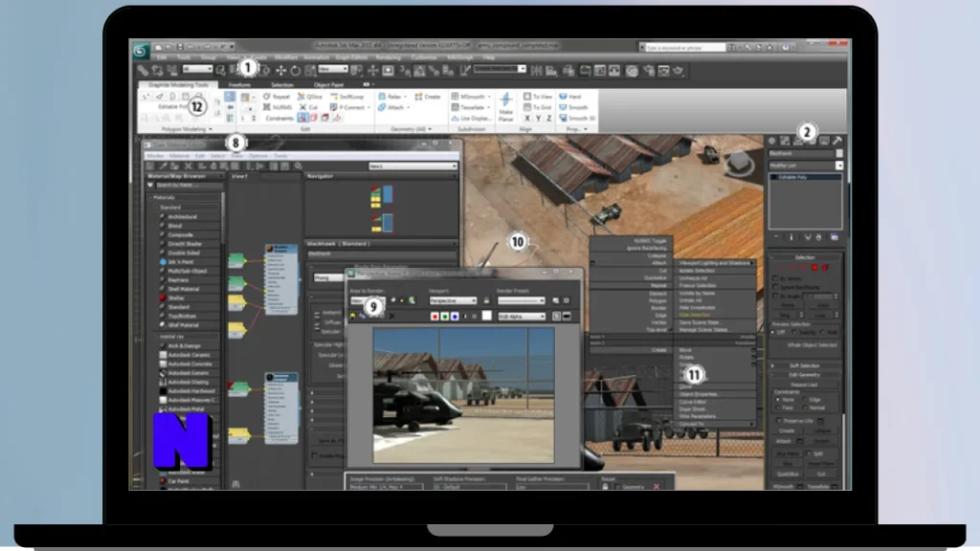Toggle NURMS in the Edit panel

[x=278, y=107]
